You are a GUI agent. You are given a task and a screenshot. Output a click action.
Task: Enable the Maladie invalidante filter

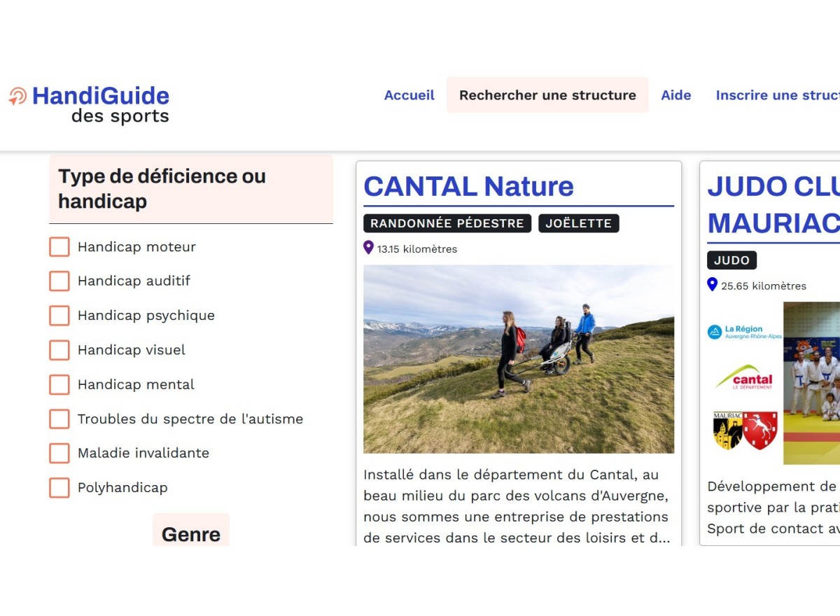(59, 454)
